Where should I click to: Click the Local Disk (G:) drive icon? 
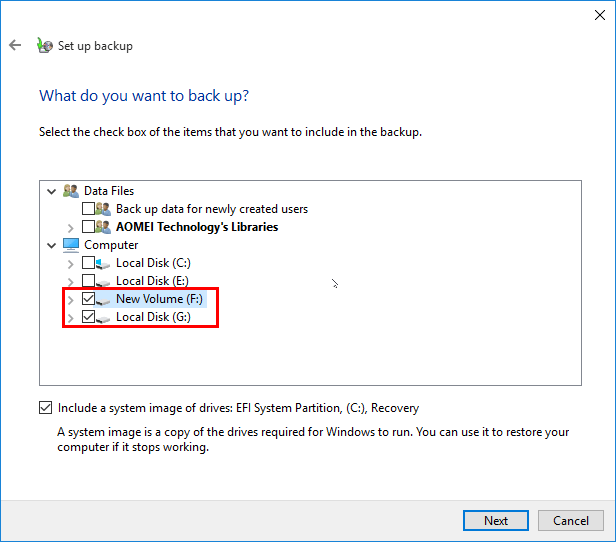(x=104, y=317)
